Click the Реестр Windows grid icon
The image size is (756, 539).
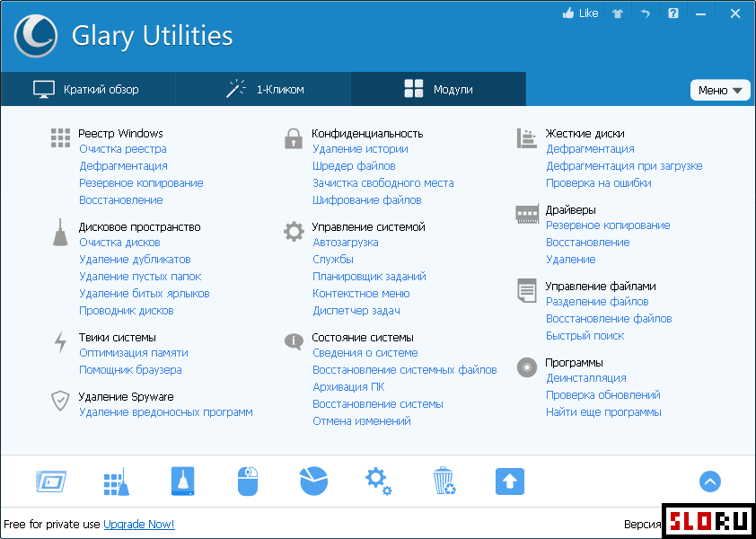click(61, 138)
